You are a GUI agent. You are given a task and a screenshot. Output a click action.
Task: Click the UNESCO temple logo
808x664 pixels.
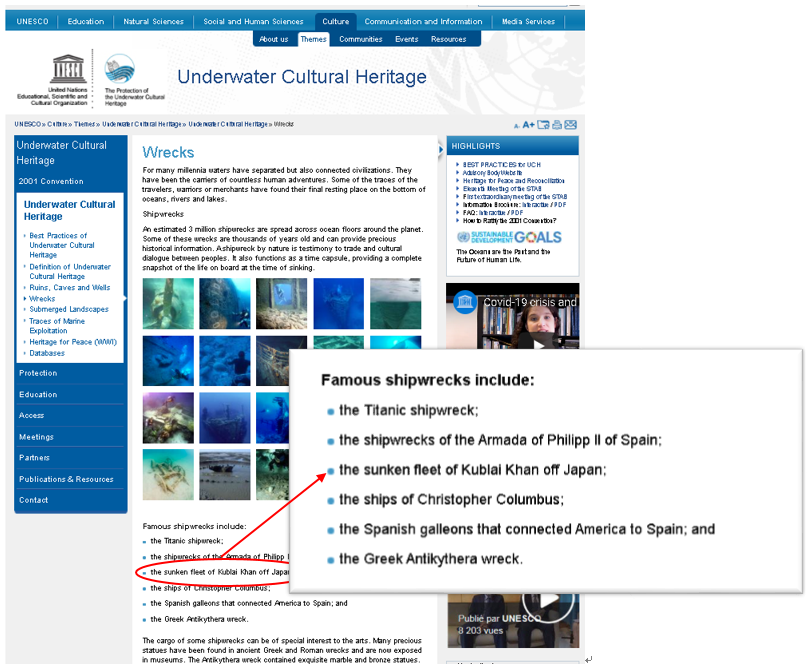[x=68, y=69]
